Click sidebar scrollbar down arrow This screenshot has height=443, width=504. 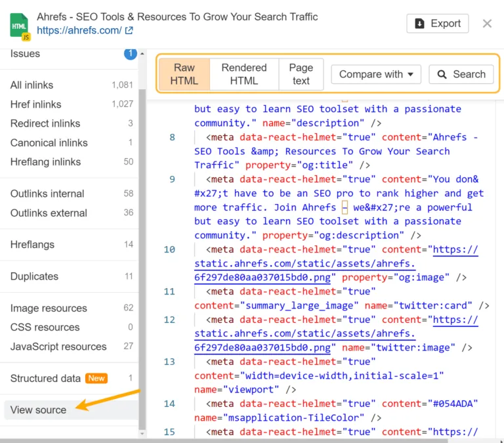(x=142, y=434)
